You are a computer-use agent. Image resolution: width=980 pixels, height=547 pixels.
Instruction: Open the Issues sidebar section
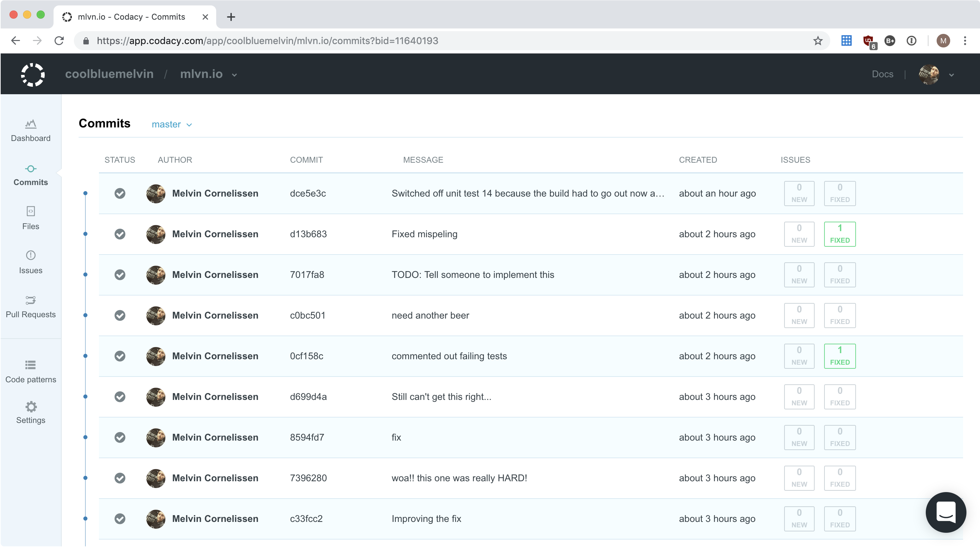coord(30,262)
